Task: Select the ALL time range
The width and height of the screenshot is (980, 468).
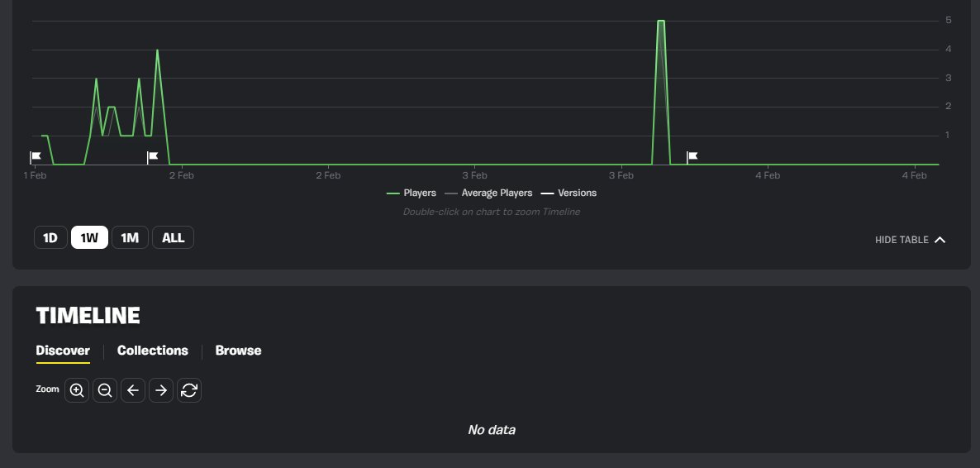Action: click(x=174, y=238)
